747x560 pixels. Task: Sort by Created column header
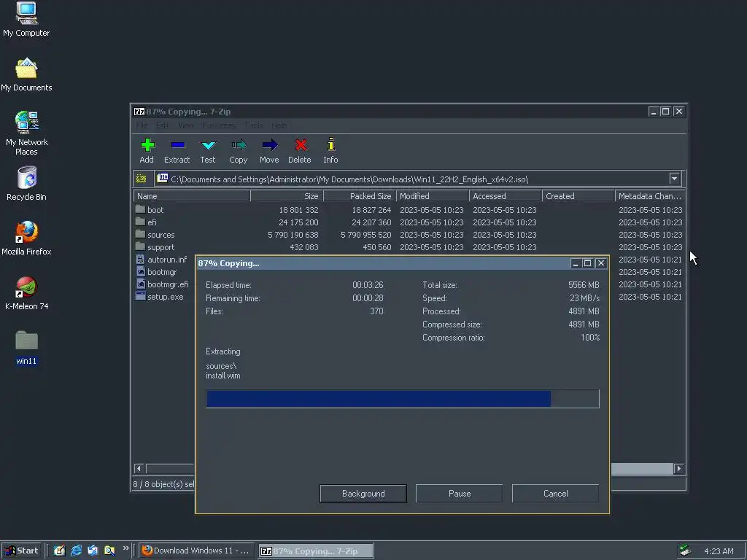(x=578, y=196)
